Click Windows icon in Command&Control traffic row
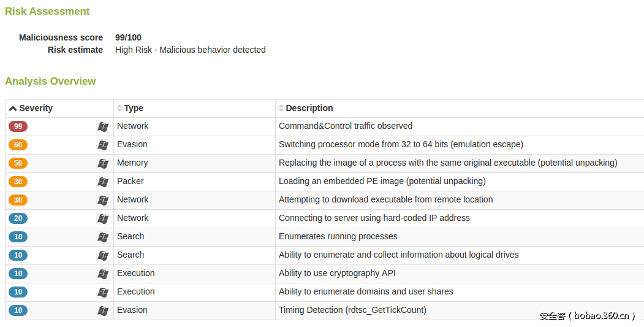Screen dimensions: 644x327 [103, 126]
